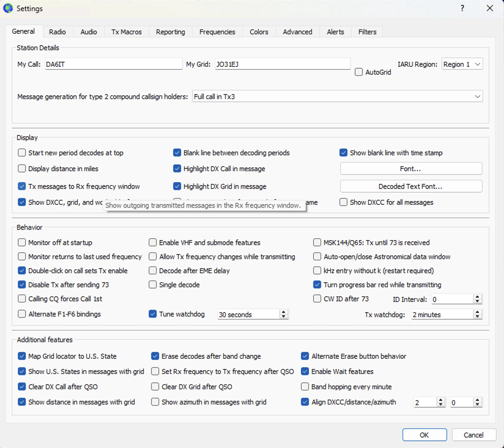The image size is (504, 448).
Task: Check Show azimuth in messages with grid
Action: [x=155, y=402]
